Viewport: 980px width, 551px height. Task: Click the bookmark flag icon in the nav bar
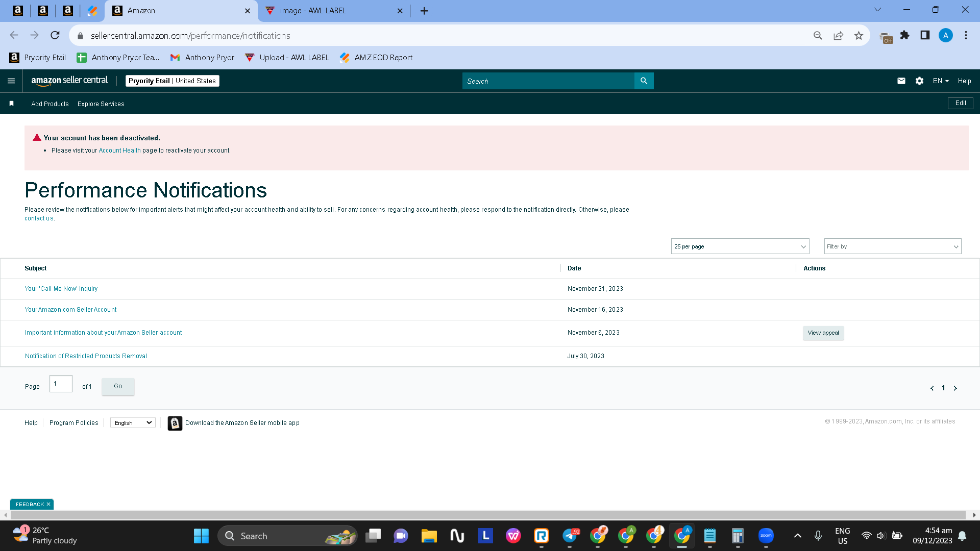[x=11, y=104]
